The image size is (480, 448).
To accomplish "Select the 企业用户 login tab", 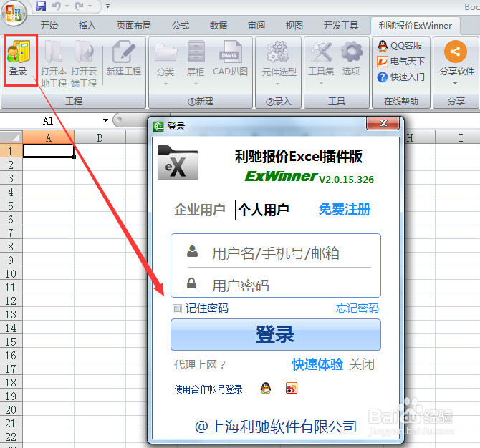I will point(200,210).
